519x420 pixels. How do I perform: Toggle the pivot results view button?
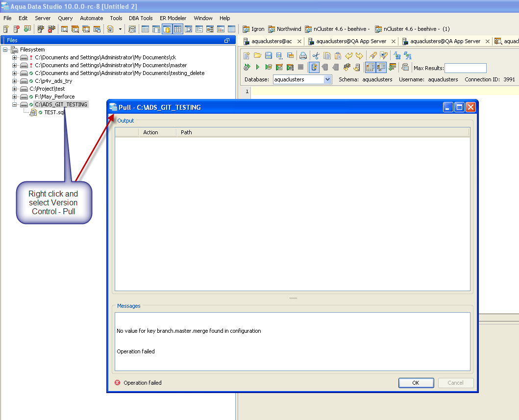(381, 67)
